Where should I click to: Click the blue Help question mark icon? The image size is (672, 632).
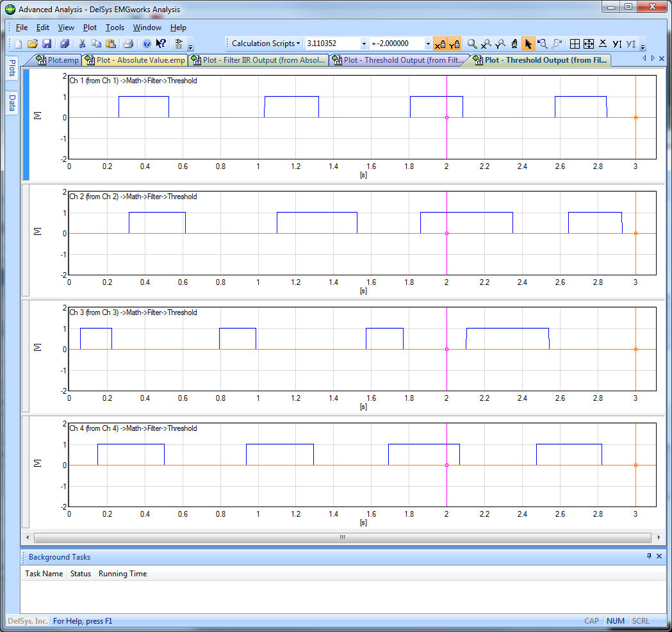tap(146, 44)
